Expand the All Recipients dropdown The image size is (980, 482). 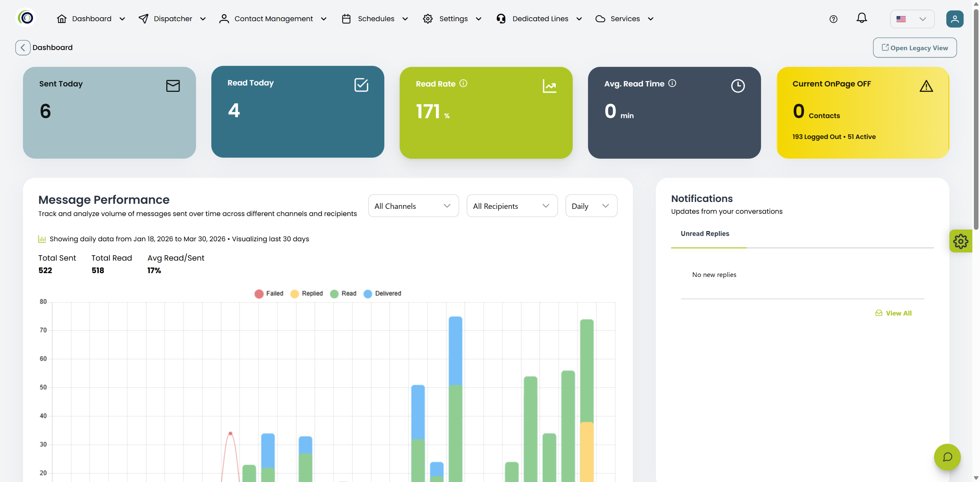(x=511, y=206)
